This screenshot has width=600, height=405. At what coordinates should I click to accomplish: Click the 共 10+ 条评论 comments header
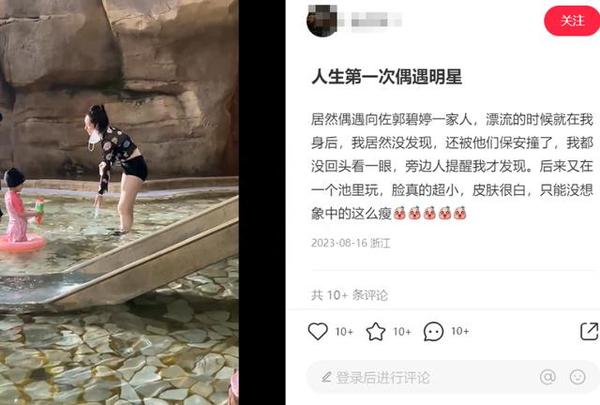(x=350, y=295)
